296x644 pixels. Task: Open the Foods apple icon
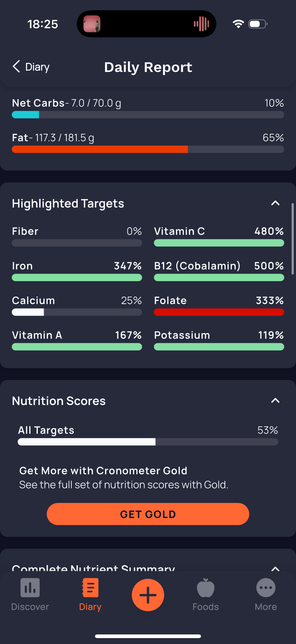pos(206,588)
